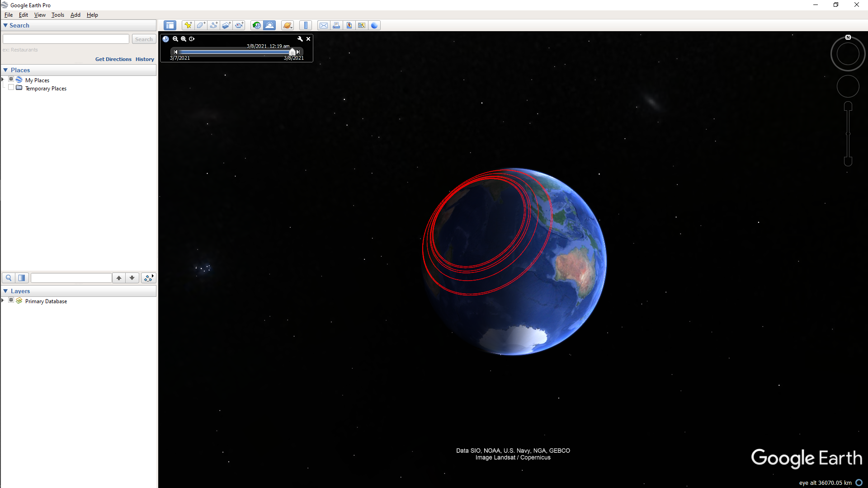
Task: Move selected place up arrow
Action: coord(119,278)
